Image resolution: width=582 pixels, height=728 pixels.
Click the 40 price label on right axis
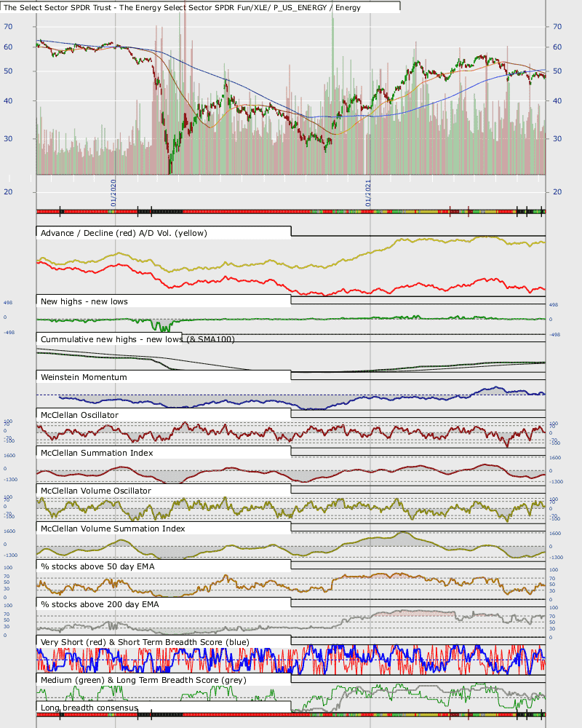pos(557,100)
